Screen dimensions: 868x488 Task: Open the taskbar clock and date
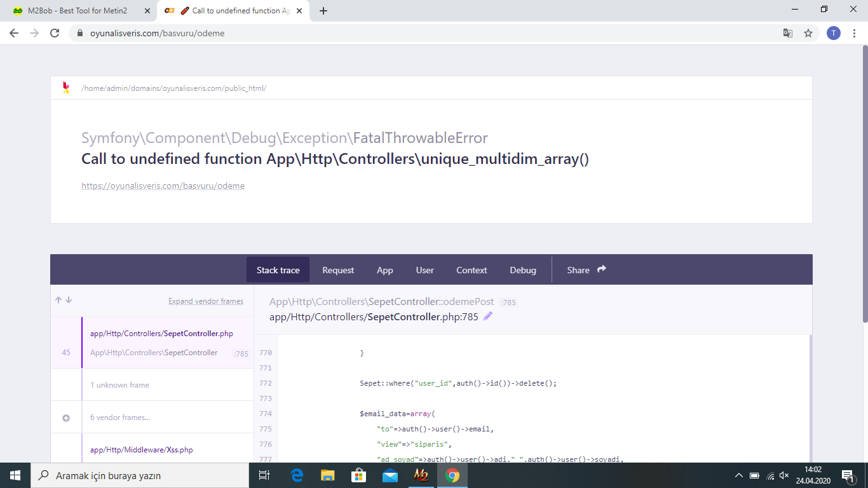coord(812,475)
